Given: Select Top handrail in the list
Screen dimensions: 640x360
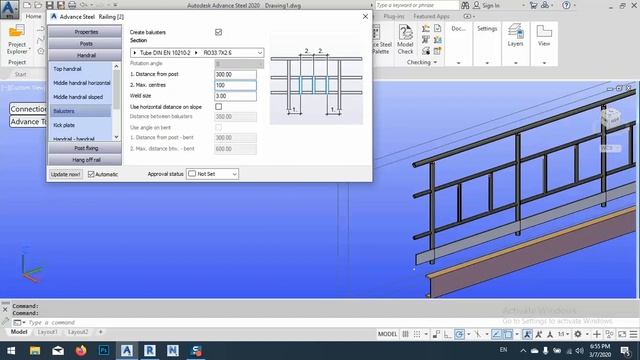Looking at the screenshot, I should point(67,69).
